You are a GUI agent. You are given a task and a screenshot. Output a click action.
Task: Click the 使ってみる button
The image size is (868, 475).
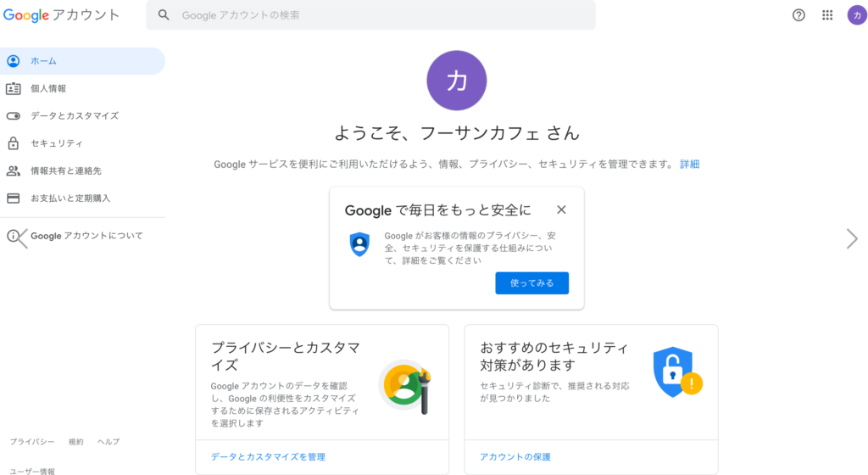[531, 283]
